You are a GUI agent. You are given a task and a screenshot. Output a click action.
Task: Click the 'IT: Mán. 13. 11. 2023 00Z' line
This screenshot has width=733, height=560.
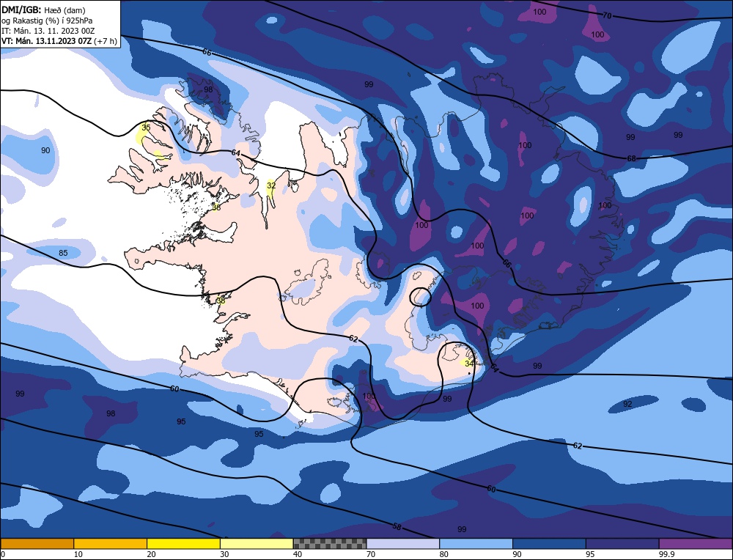[48, 31]
